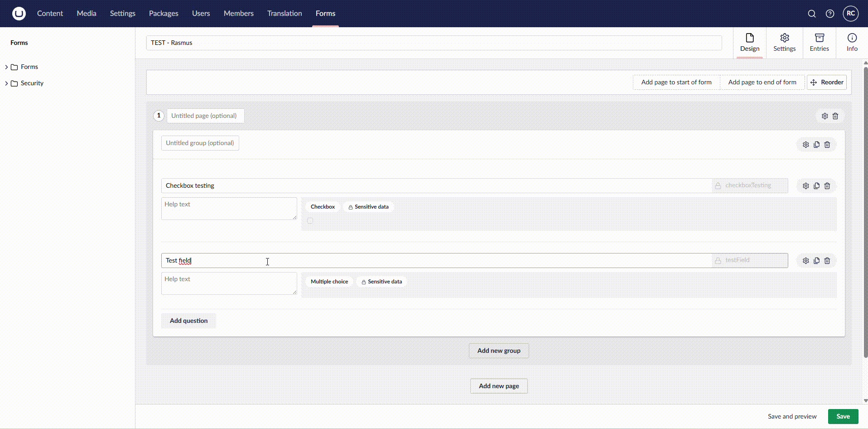Delete the Test field question
This screenshot has width=868, height=429.
827,261
